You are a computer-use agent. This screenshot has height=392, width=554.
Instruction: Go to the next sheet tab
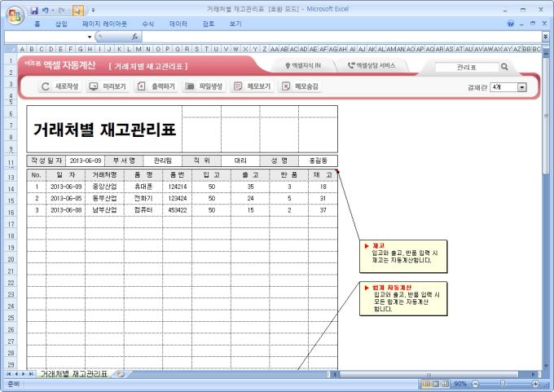click(24, 374)
